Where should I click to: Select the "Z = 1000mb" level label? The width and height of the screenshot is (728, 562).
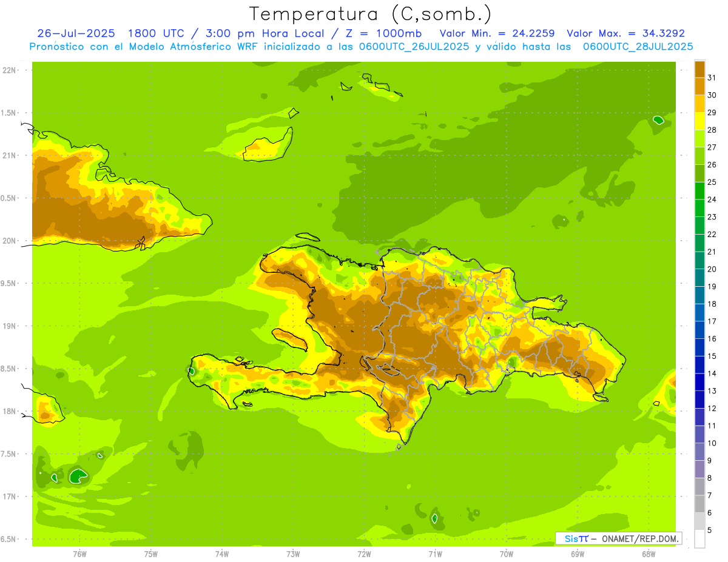[383, 33]
